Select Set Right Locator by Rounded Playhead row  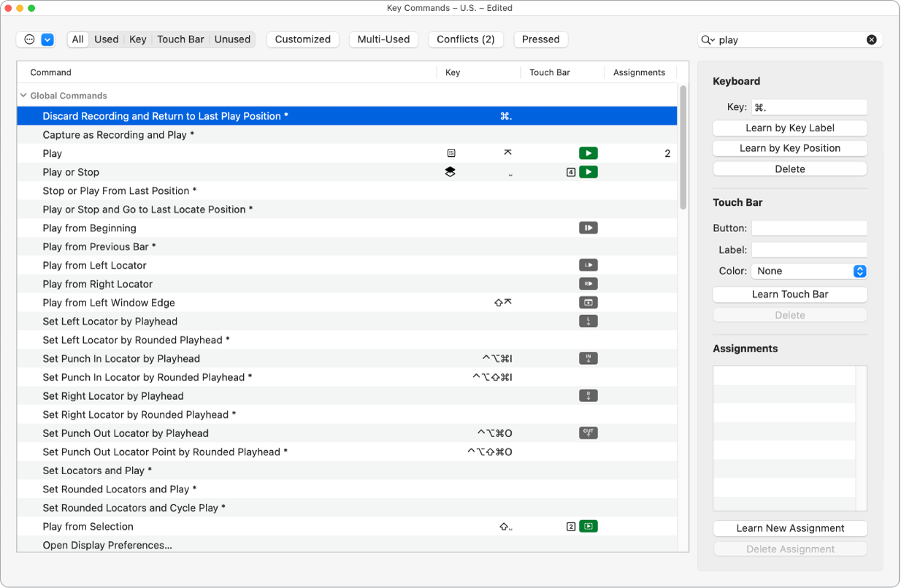[347, 414]
